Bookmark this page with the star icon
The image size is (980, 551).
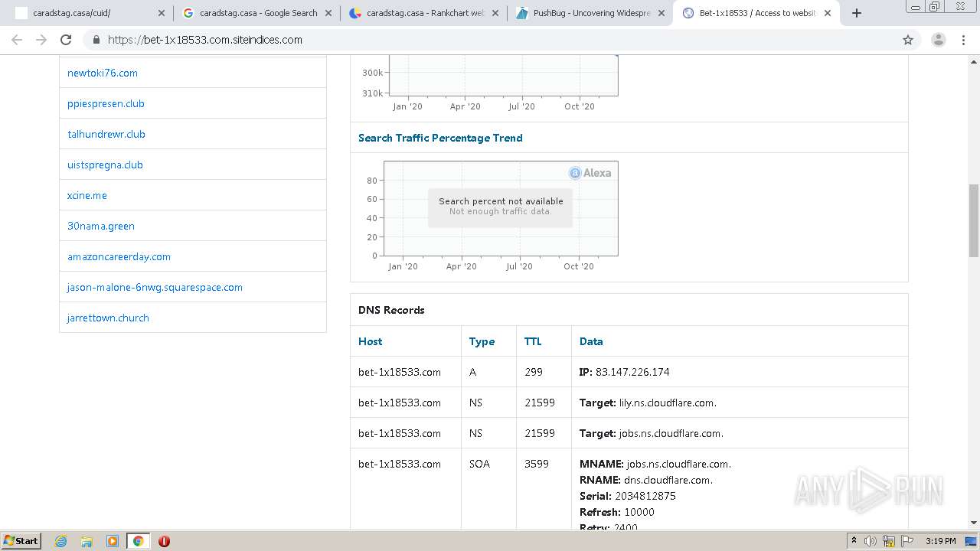pos(908,40)
